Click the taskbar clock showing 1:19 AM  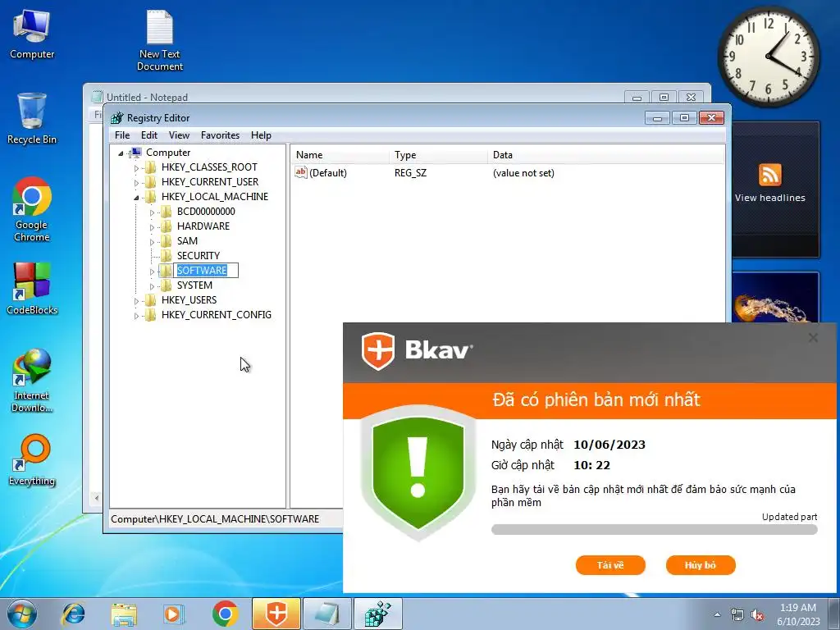[x=798, y=614]
